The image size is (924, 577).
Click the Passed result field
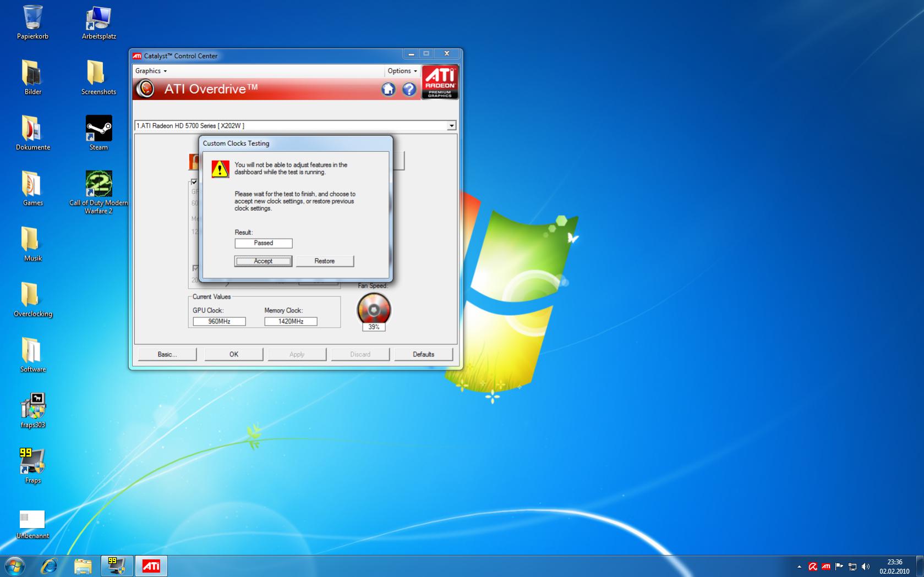pyautogui.click(x=264, y=243)
